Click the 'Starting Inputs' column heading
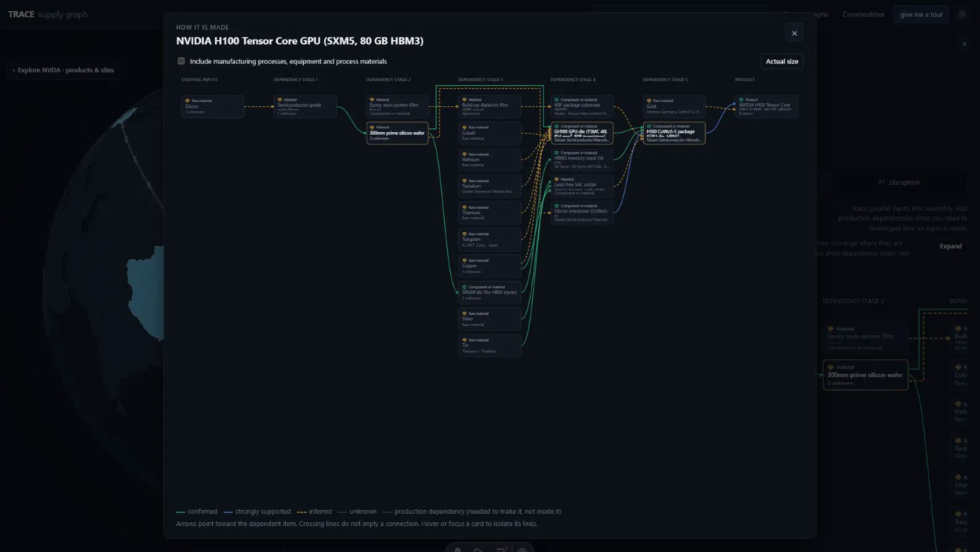Viewport: 980px width, 552px height. click(x=199, y=80)
